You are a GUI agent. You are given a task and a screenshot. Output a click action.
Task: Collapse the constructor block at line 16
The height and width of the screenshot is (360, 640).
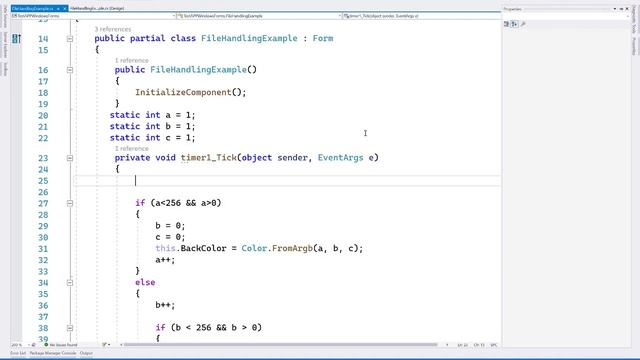(x=70, y=70)
